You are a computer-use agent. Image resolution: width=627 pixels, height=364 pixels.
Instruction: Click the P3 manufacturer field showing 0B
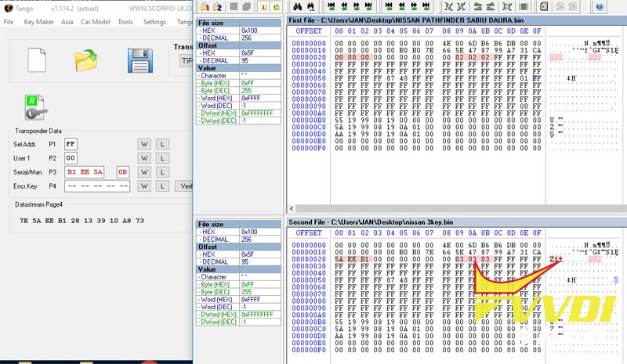122,172
